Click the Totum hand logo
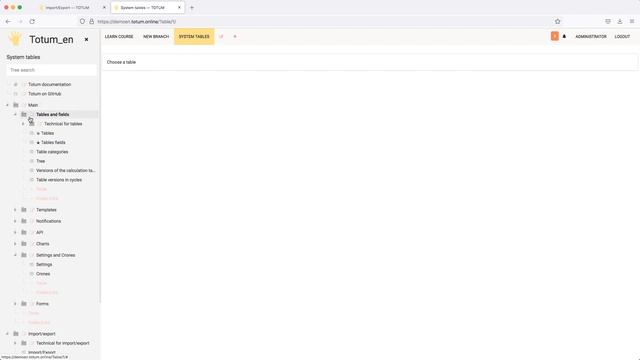Image resolution: width=640 pixels, height=360 pixels. [15, 39]
